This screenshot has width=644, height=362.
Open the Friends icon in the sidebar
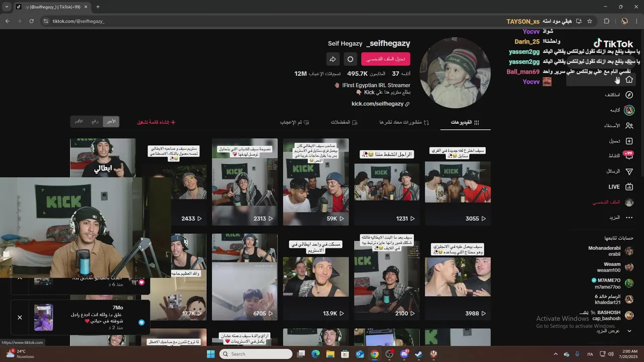point(629,126)
